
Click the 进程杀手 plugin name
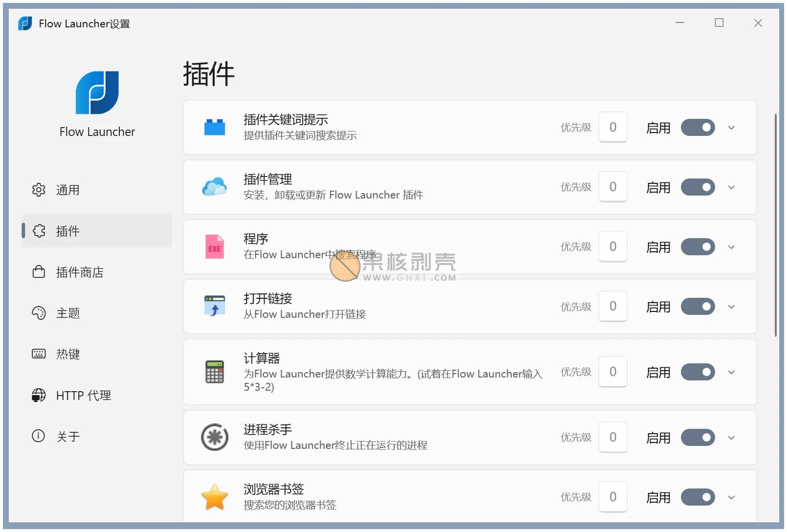tap(268, 430)
